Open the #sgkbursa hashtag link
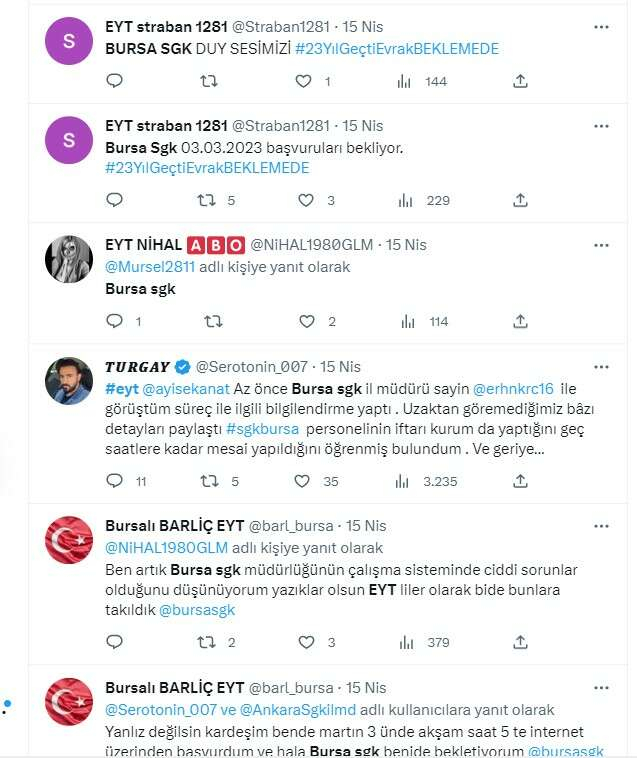The width and height of the screenshot is (637, 758). (x=263, y=428)
